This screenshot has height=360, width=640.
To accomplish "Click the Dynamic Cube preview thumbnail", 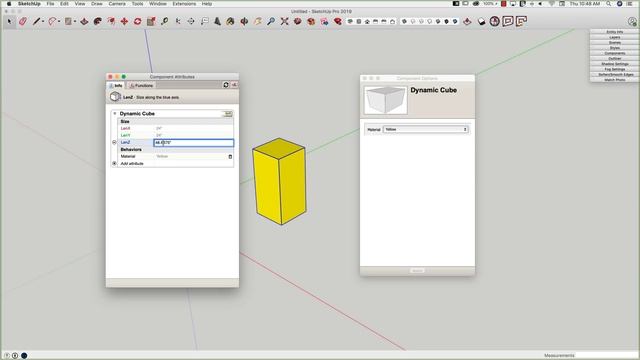I will click(385, 100).
